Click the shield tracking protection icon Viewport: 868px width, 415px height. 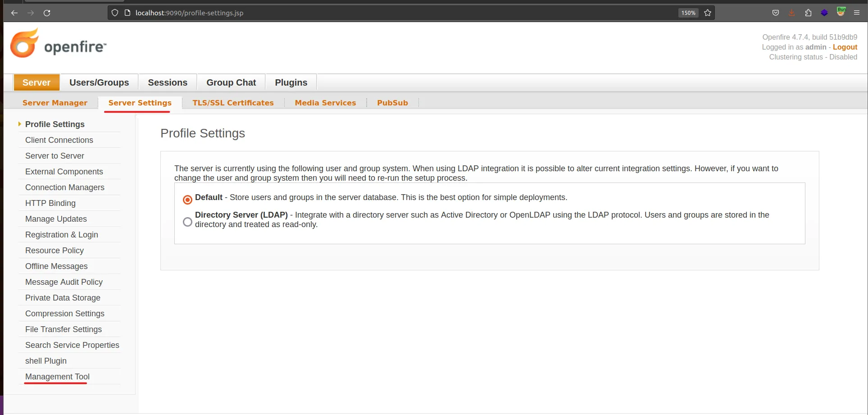(x=114, y=13)
